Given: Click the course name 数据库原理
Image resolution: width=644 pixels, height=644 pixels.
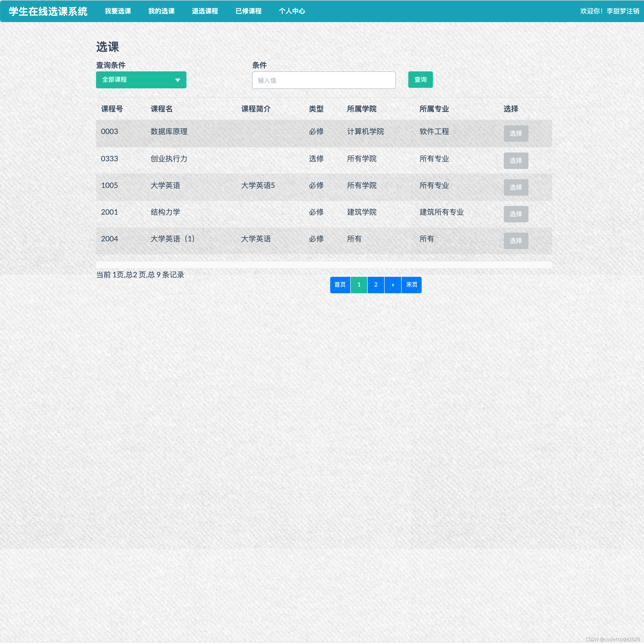Looking at the screenshot, I should tap(169, 131).
